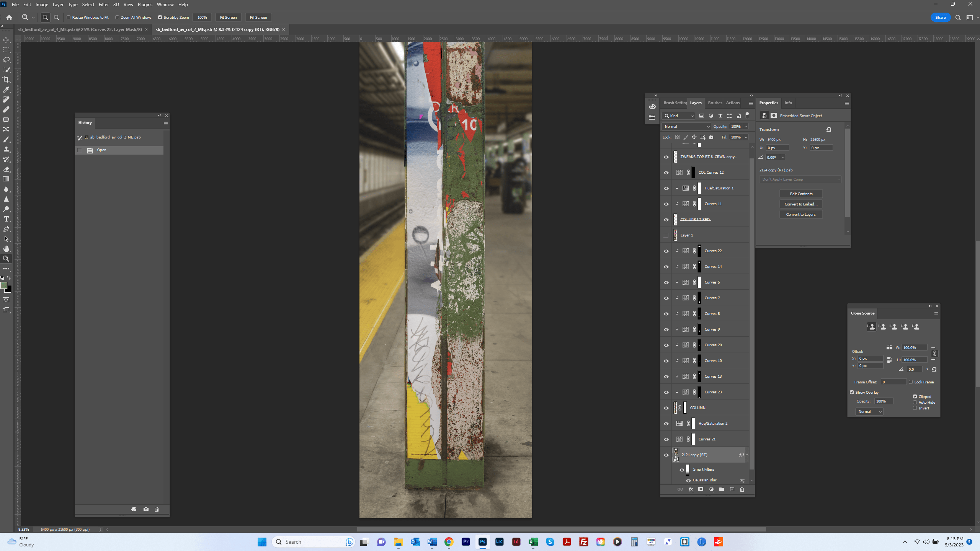Screen dimensions: 980x551
Task: Open the layer blend mode dropdown
Action: [x=686, y=126]
